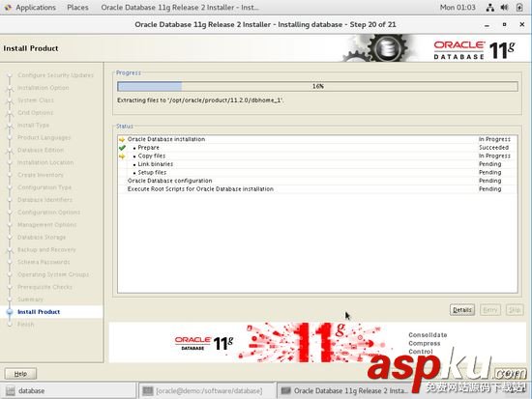Viewport: 532px width, 399px height.
Task: Click the terminal icon in the taskbar
Action: (148, 391)
